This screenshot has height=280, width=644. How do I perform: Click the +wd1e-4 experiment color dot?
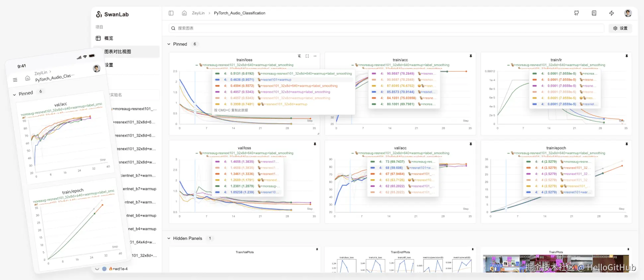[104, 269]
